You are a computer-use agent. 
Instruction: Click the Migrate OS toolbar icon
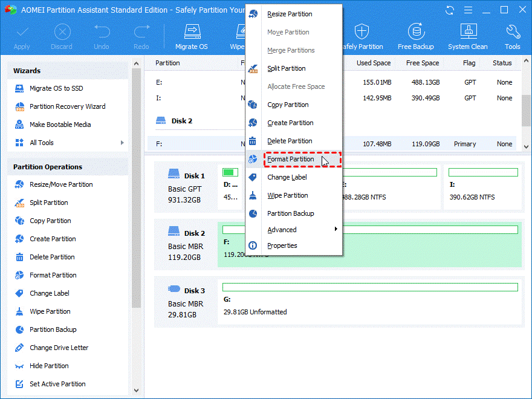pyautogui.click(x=192, y=31)
